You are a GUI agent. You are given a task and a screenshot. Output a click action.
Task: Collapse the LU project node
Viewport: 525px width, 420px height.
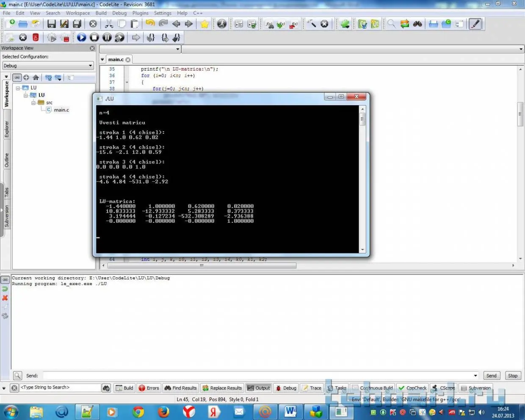(x=25, y=95)
